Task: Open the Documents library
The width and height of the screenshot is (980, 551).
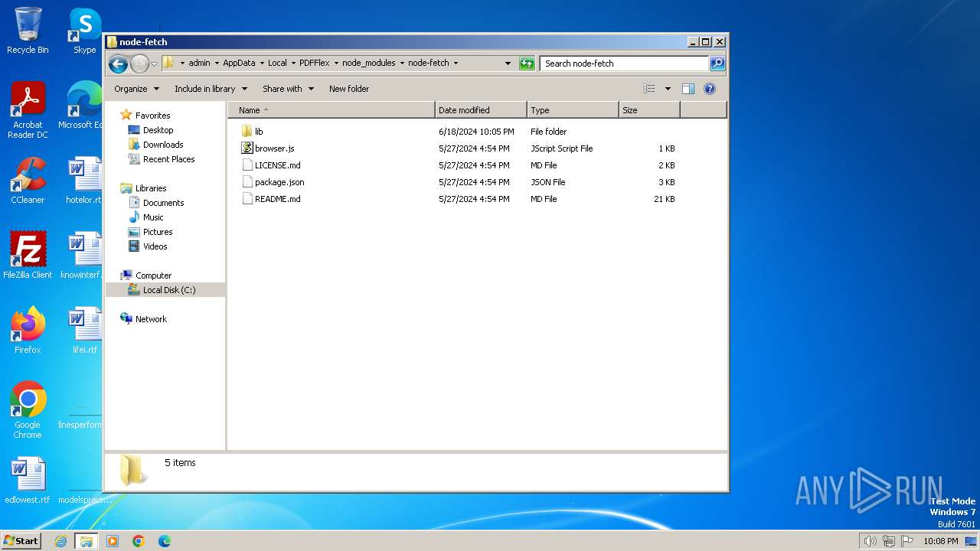Action: point(163,203)
